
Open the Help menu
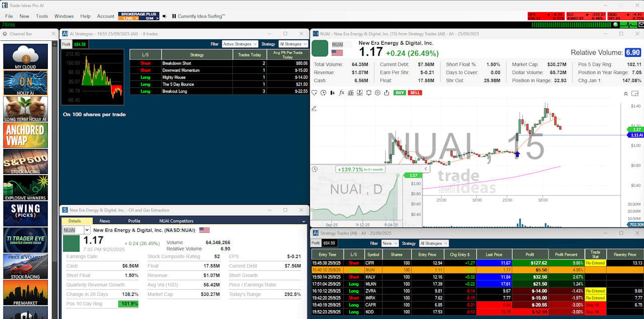pos(86,16)
